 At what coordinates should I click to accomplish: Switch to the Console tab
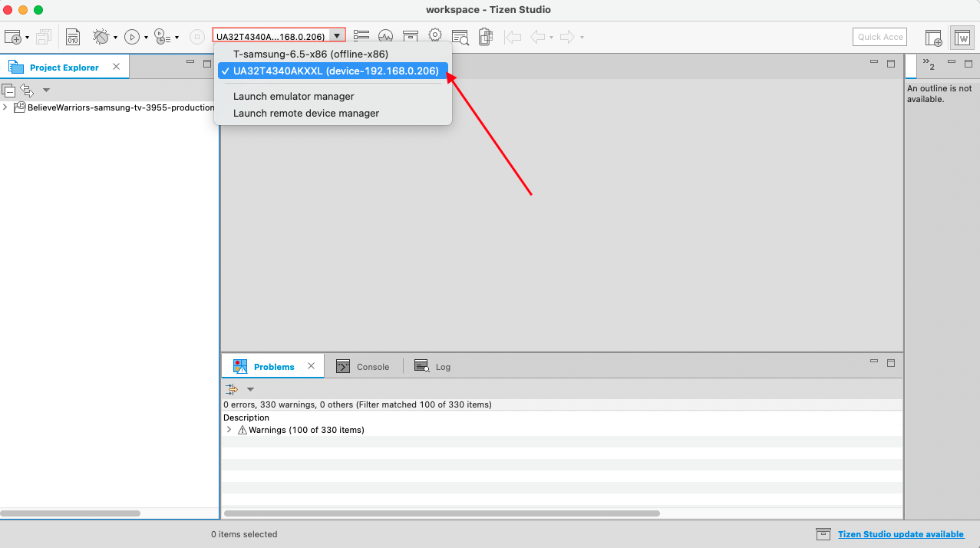tap(364, 367)
